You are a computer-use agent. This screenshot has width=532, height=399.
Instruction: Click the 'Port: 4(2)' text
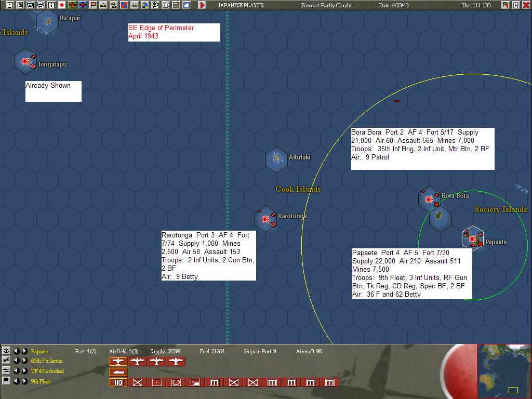click(86, 351)
